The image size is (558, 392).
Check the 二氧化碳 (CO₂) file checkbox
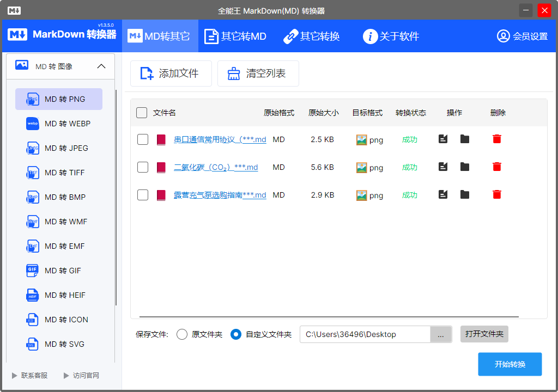tap(143, 167)
